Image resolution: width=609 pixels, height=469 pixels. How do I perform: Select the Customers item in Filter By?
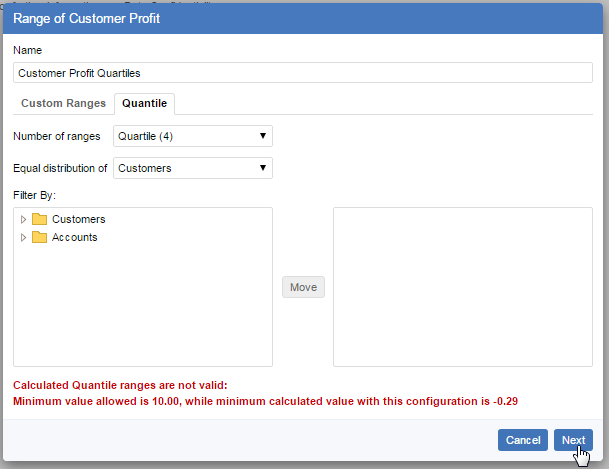(78, 219)
